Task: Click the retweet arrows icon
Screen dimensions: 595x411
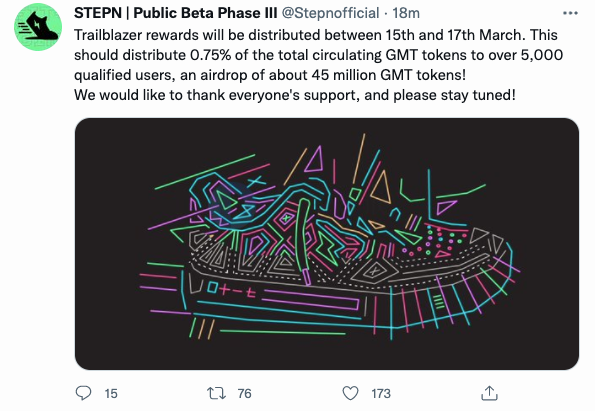Action: (x=216, y=393)
